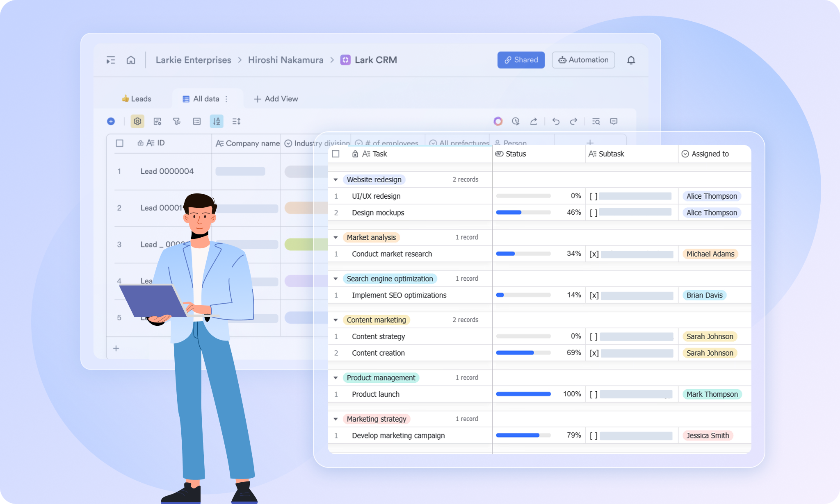Image resolution: width=840 pixels, height=504 pixels.
Task: Open the filter icon in the toolbar
Action: pos(177,121)
